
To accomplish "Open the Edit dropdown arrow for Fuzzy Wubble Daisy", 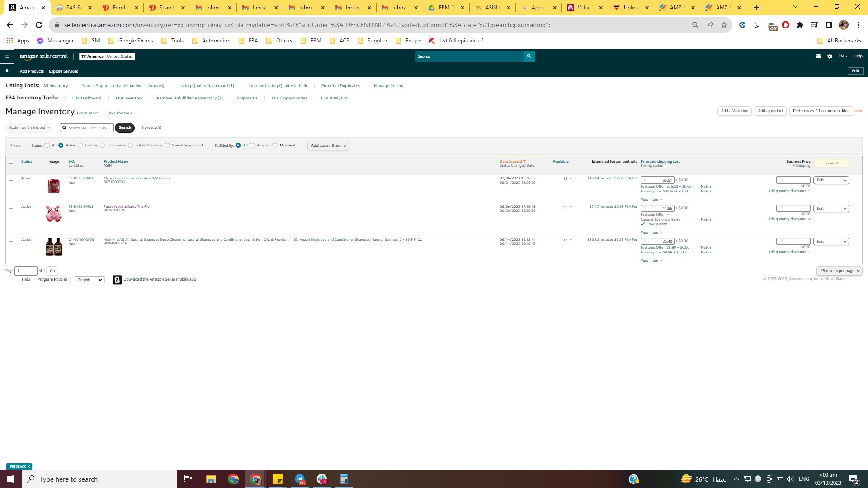I will (845, 208).
